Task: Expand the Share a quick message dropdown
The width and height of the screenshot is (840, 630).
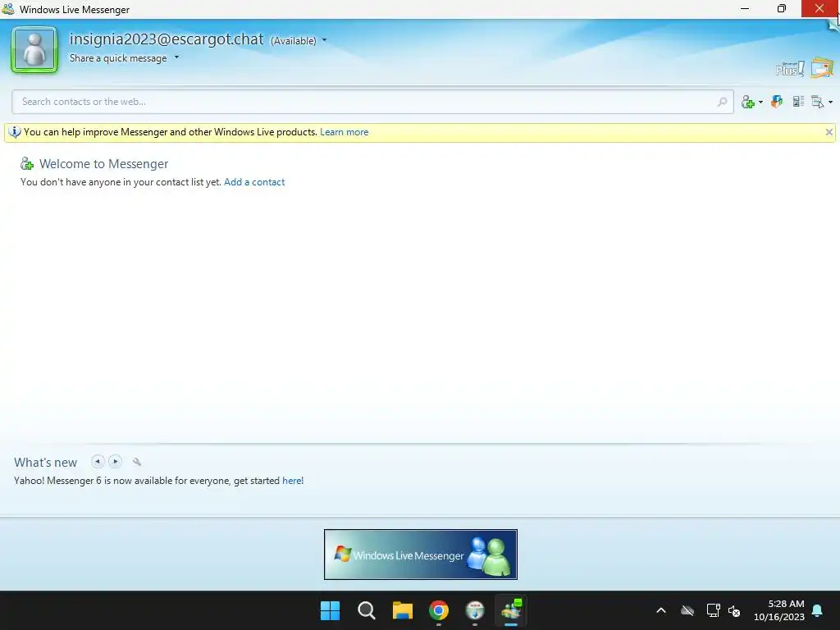Action: 177,57
